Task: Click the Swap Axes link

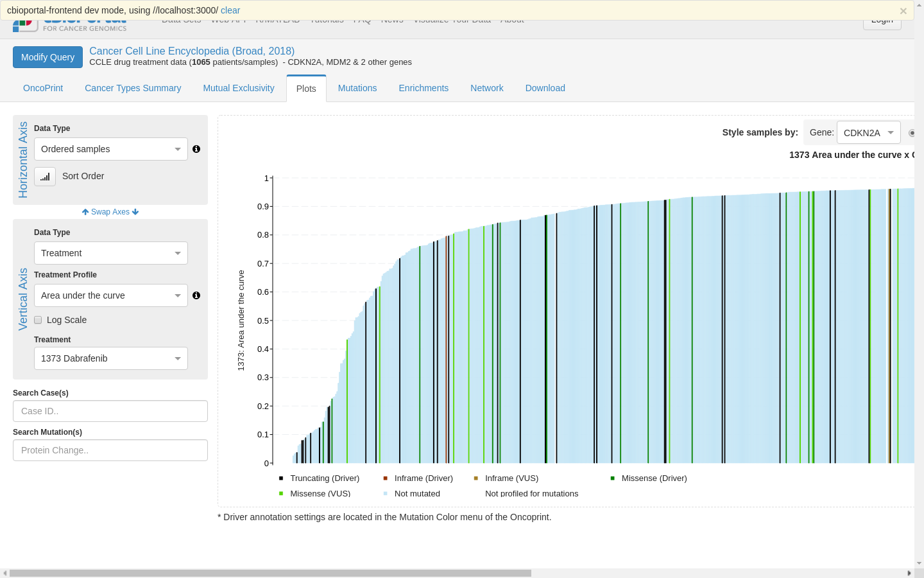Action: pos(110,211)
